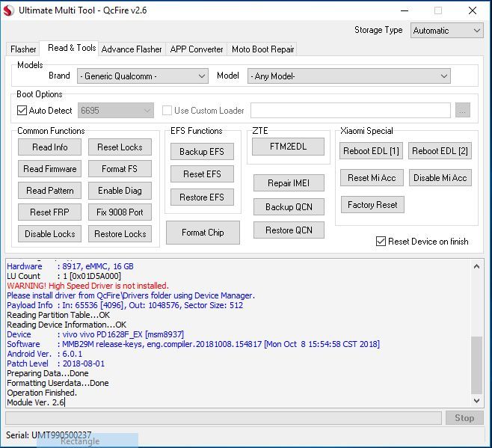Click the log scrollbar up arrow
492x448 pixels.
click(x=476, y=266)
